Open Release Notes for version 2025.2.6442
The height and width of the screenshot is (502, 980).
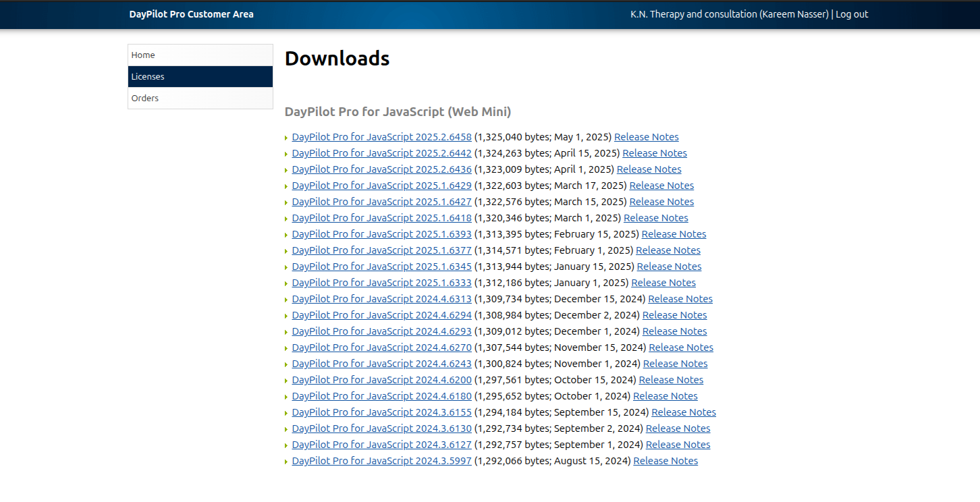tap(654, 153)
